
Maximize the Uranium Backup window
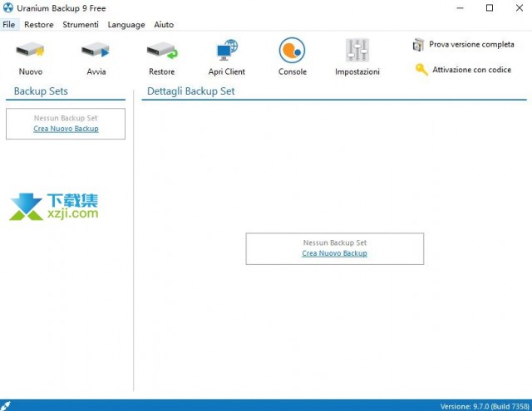[490, 7]
